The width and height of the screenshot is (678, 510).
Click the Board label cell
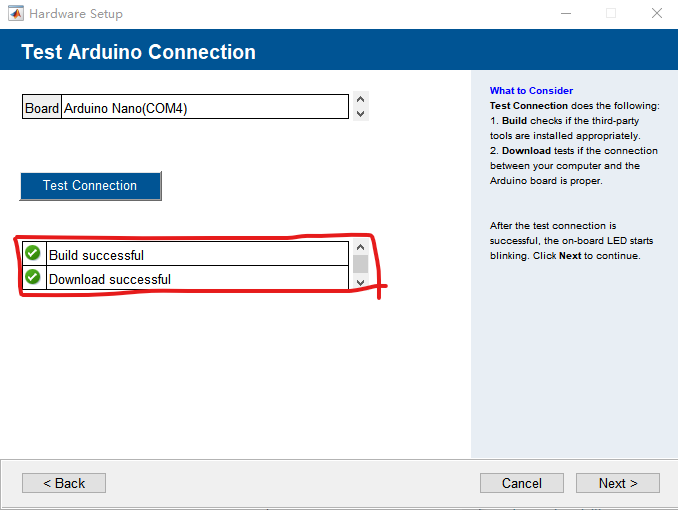point(42,107)
